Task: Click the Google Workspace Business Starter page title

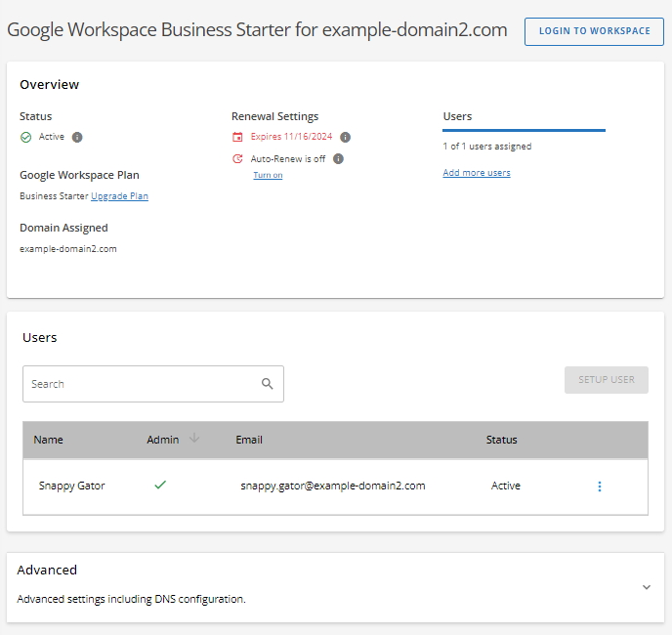Action: (257, 30)
